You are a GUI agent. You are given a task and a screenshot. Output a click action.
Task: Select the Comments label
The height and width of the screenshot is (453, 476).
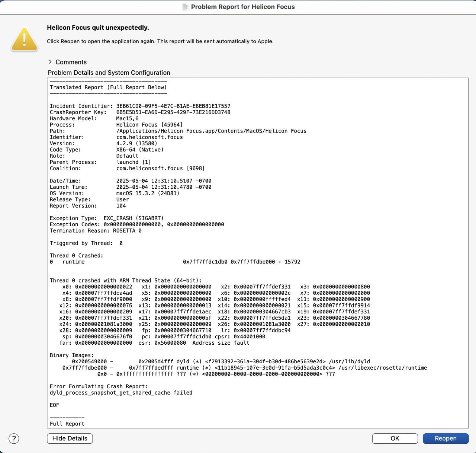tap(71, 62)
